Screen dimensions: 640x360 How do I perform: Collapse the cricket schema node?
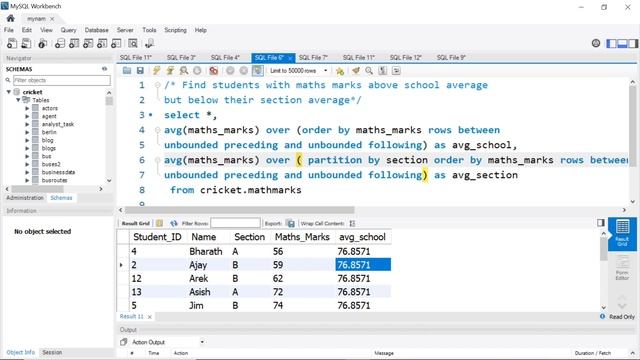(x=9, y=92)
